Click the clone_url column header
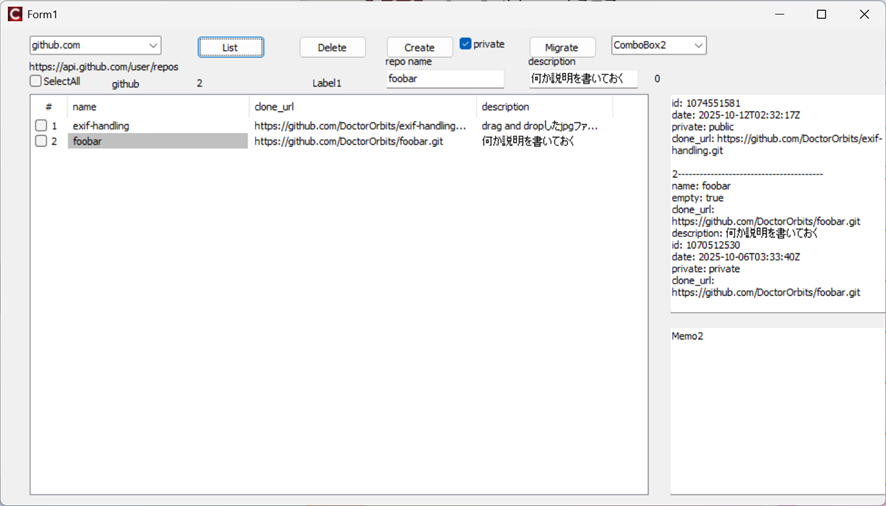Image resolution: width=886 pixels, height=506 pixels. (x=362, y=107)
